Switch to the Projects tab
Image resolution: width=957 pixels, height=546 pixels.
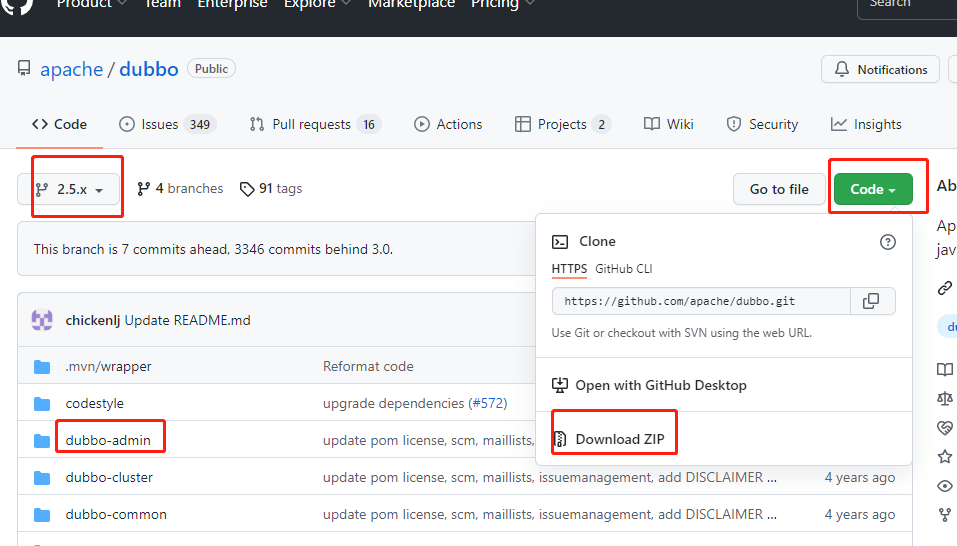point(563,124)
